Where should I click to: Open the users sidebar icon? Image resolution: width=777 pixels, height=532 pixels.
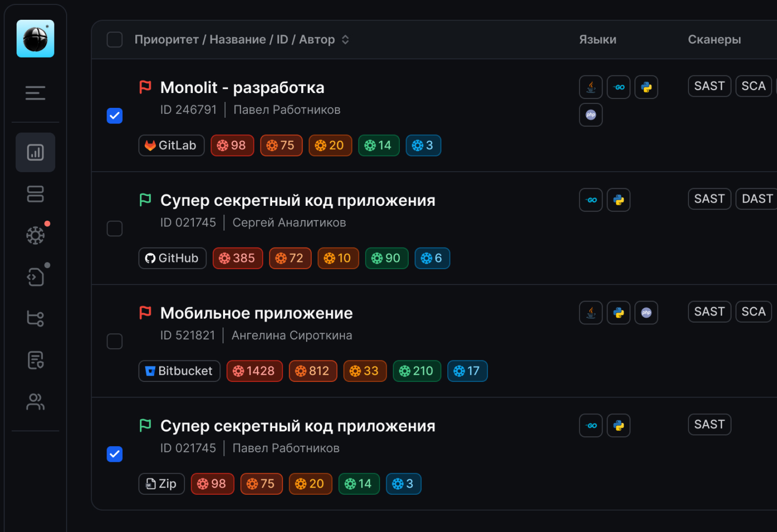[x=35, y=402]
